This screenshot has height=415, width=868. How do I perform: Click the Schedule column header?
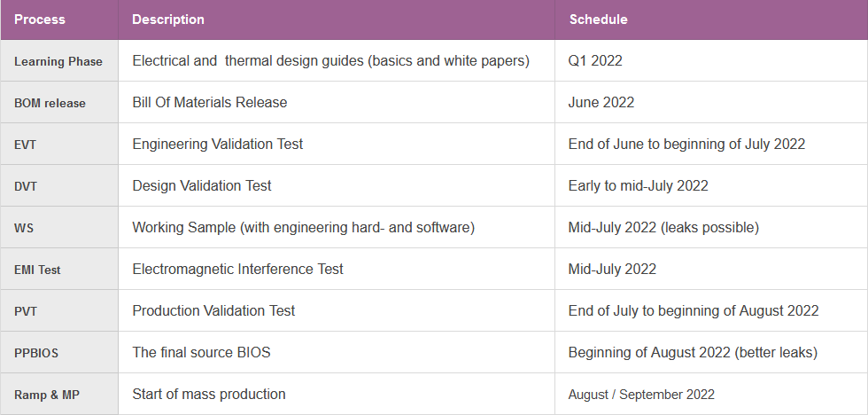[x=598, y=20]
